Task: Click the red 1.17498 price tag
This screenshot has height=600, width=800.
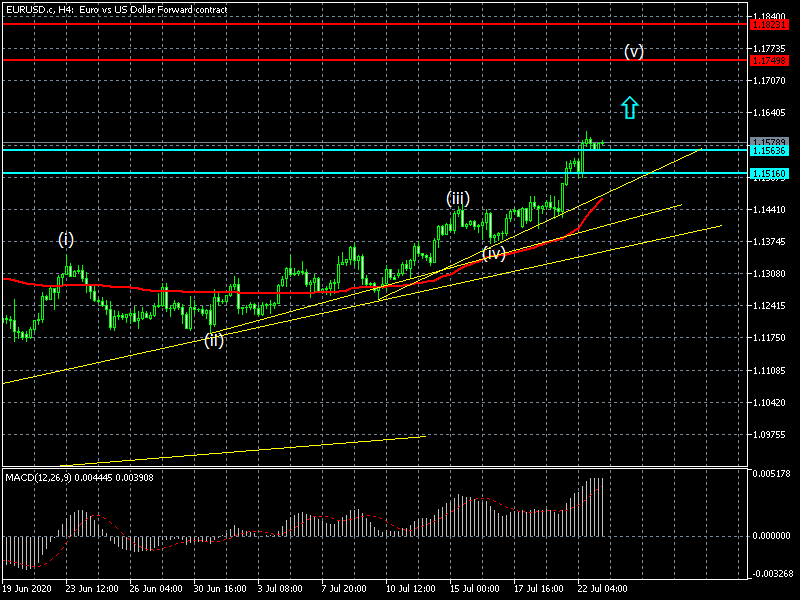Action: point(771,60)
